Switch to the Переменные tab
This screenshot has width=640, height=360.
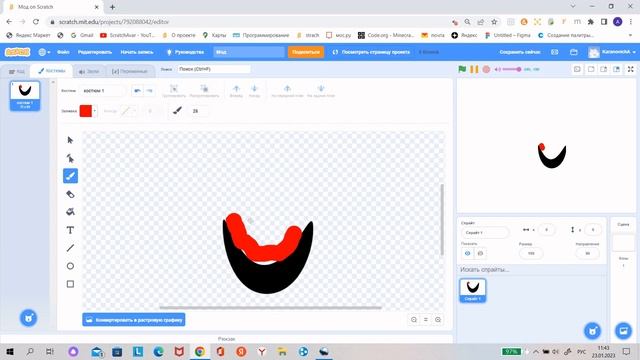click(x=130, y=71)
